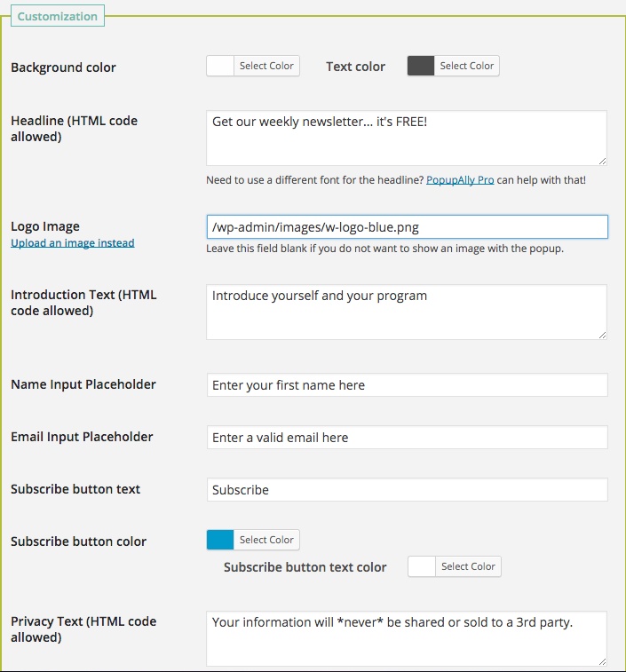The width and height of the screenshot is (626, 672).
Task: Grab the Headline textarea resize handle
Action: point(603,161)
